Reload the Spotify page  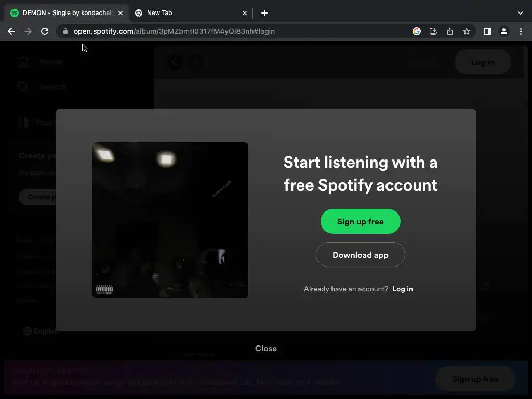[x=45, y=31]
